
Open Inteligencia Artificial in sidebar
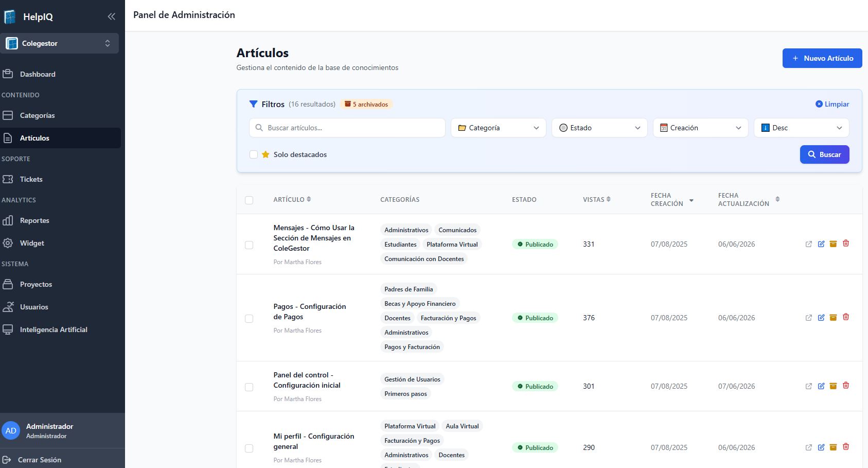coord(61,330)
